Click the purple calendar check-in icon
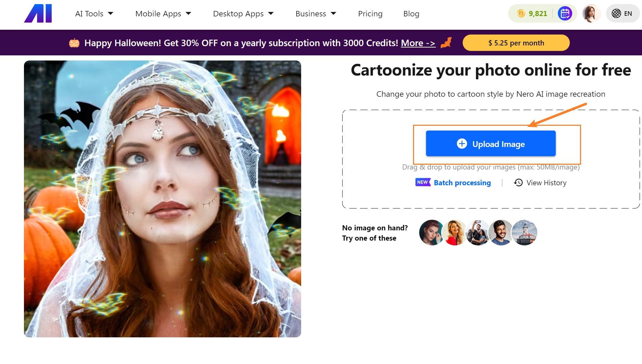This screenshot has height=364, width=642. point(565,14)
